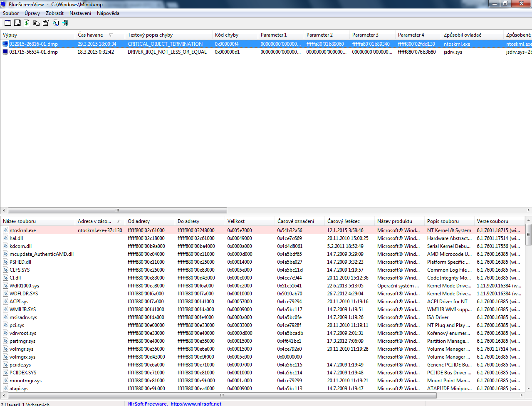Click the file icon next to Wdf01000.sys
This screenshot has height=406, width=532.
point(6,286)
